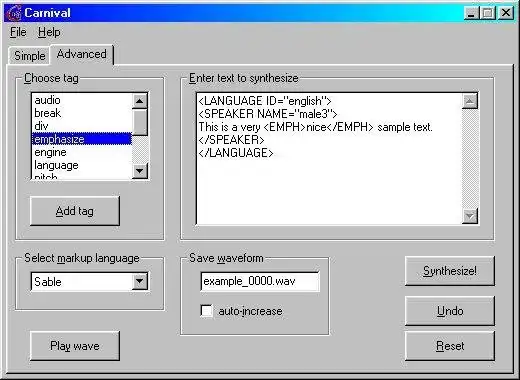Click the closing </LANGUAGE> line
The height and width of the screenshot is (380, 520).
[236, 153]
